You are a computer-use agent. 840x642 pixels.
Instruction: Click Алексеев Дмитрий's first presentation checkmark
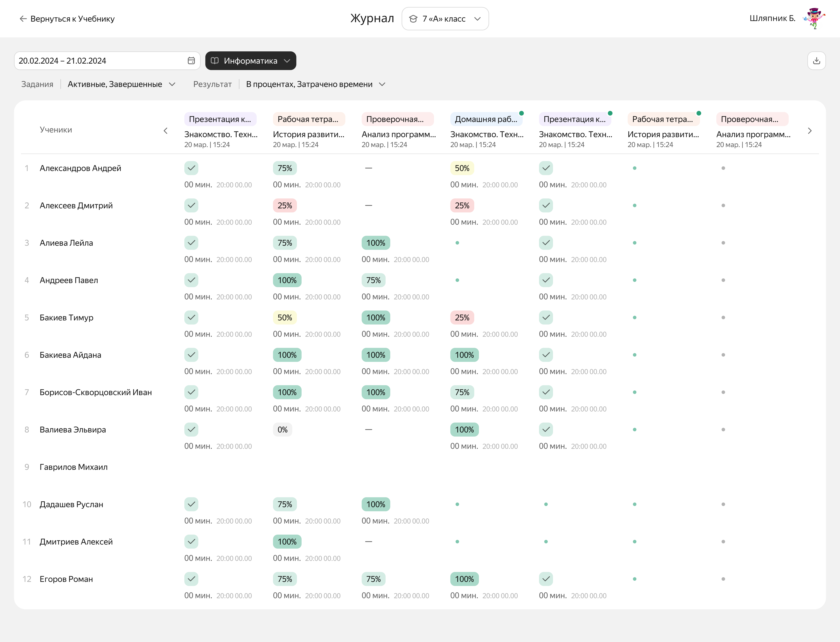click(191, 206)
